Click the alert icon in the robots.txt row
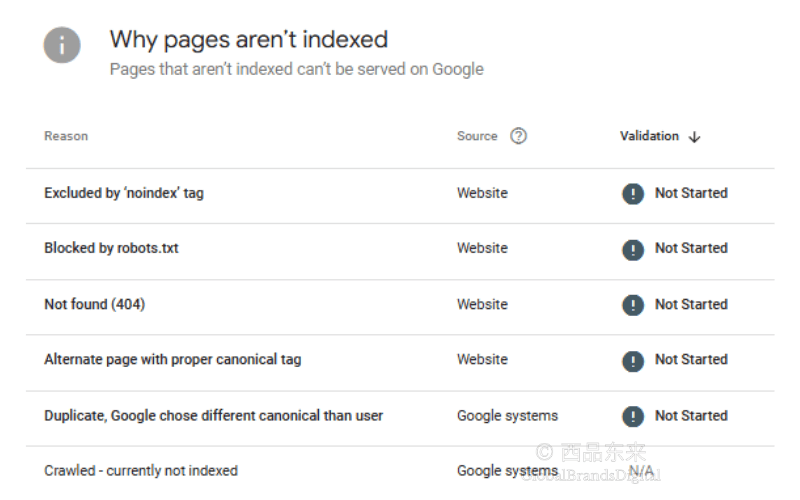800x500 pixels. 633,249
